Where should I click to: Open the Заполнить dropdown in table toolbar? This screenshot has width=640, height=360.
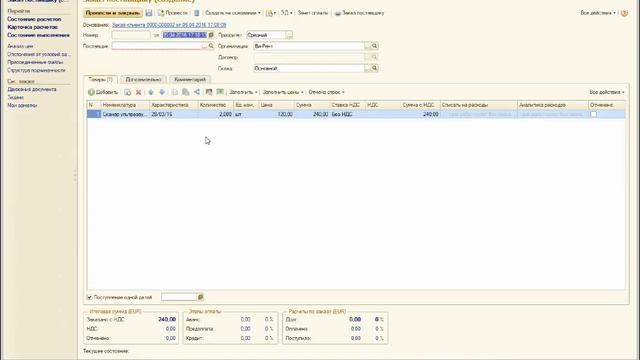243,92
